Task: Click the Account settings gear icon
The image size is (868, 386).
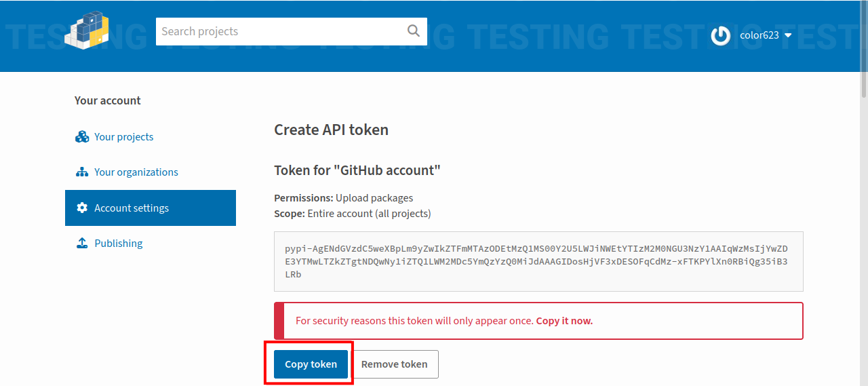Action: coord(82,208)
